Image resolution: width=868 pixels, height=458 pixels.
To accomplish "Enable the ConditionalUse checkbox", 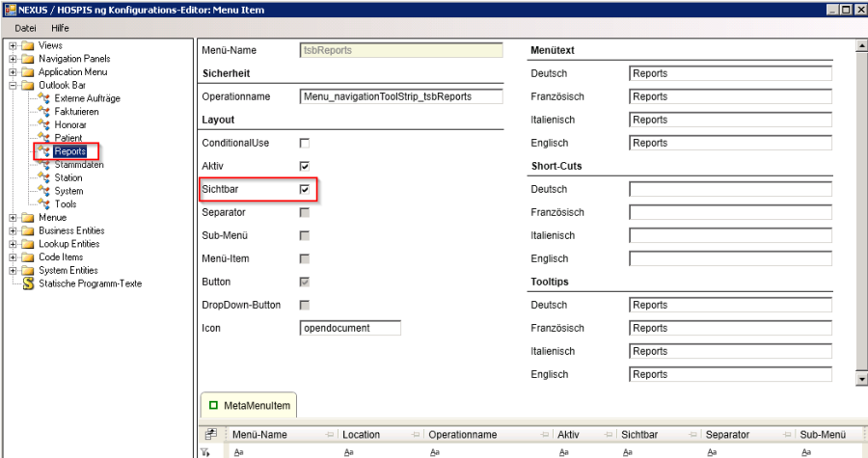I will pyautogui.click(x=305, y=143).
